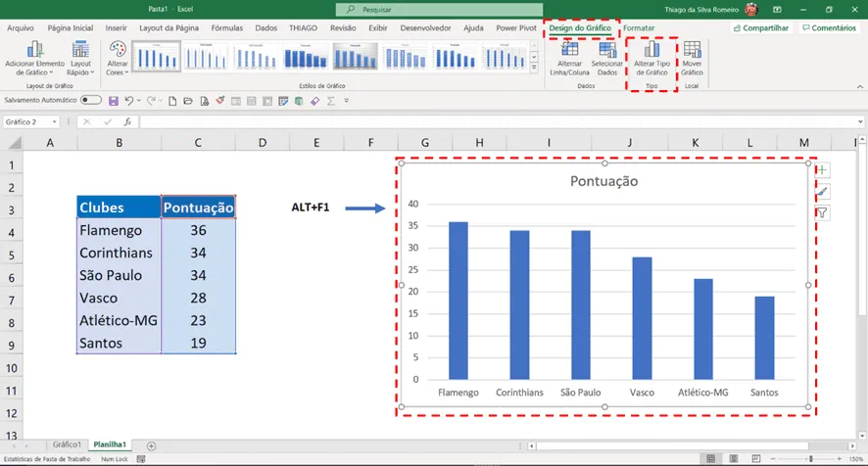This screenshot has width=868, height=466.
Task: Open the Formatar ribbon tab
Action: click(639, 27)
